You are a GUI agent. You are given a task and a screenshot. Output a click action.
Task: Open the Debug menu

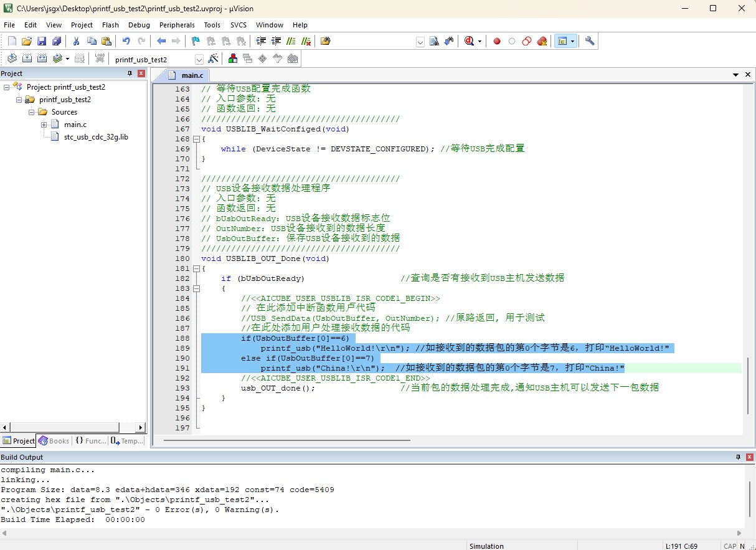(139, 25)
